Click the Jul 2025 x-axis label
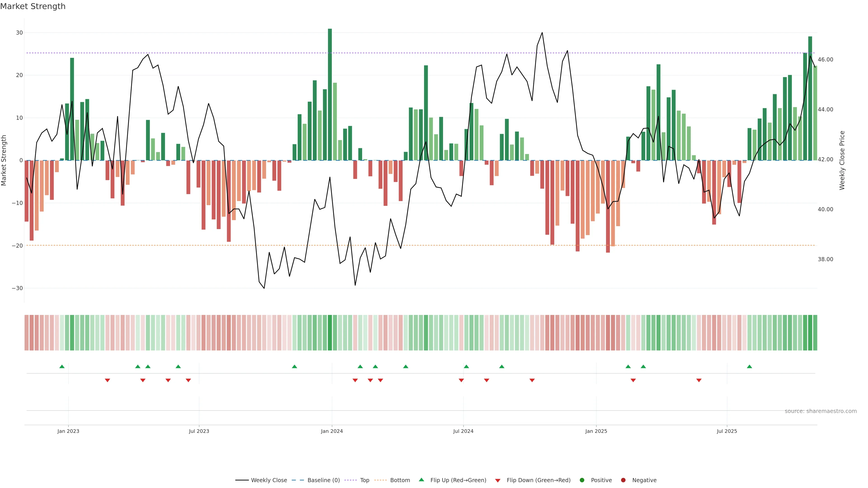This screenshot has height=488, width=868. coord(727,431)
